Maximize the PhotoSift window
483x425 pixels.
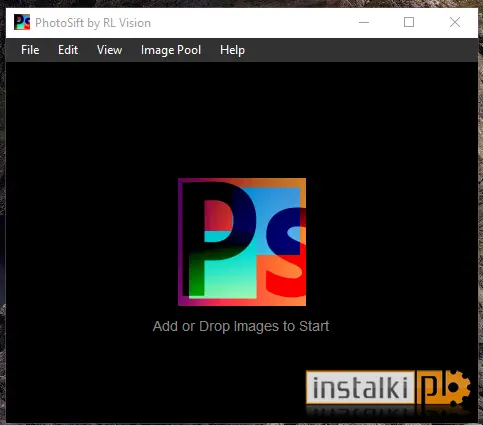click(x=409, y=22)
